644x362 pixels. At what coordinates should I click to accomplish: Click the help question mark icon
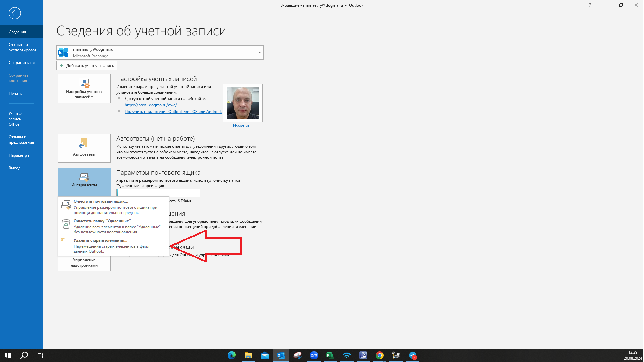(590, 5)
